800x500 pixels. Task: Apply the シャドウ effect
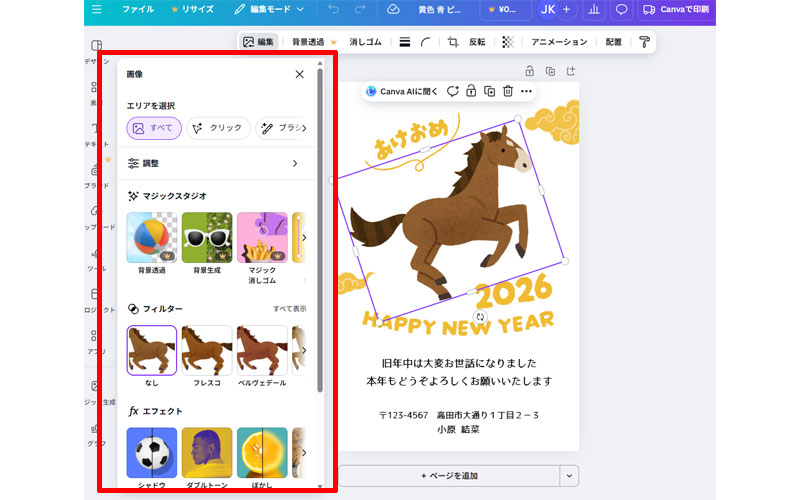(152, 453)
